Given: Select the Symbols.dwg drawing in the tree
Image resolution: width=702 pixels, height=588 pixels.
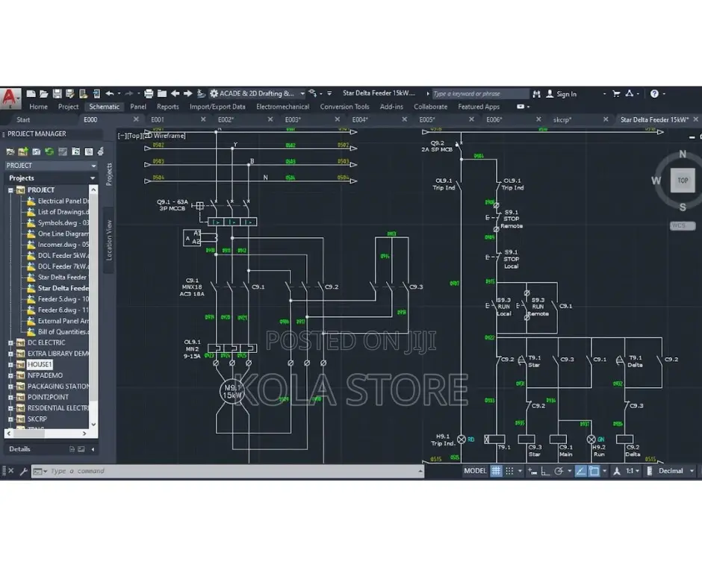Looking at the screenshot, I should pos(63,223).
